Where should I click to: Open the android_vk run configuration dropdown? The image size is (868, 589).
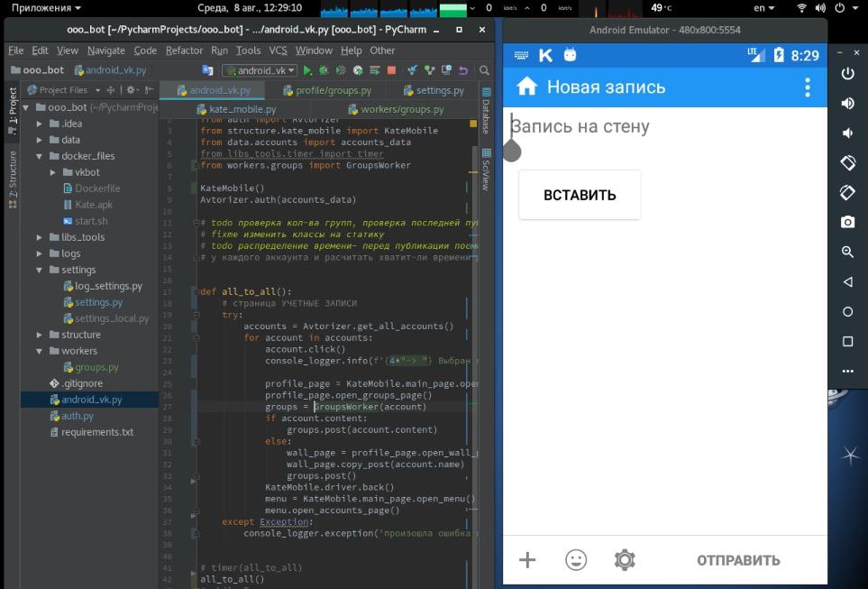[260, 70]
